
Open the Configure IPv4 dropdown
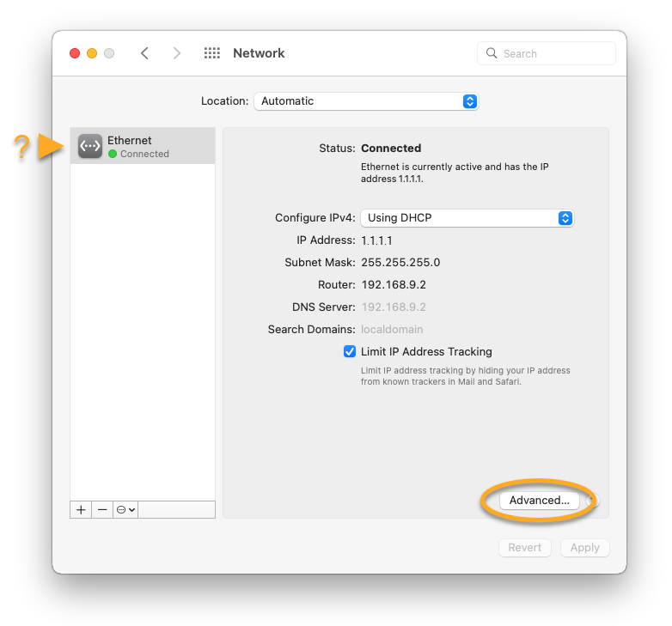(x=466, y=218)
